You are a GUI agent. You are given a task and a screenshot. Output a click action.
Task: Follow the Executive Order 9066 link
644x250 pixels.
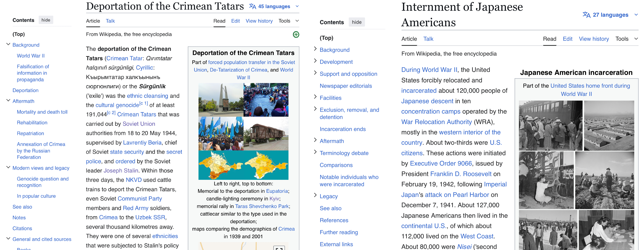441,163
